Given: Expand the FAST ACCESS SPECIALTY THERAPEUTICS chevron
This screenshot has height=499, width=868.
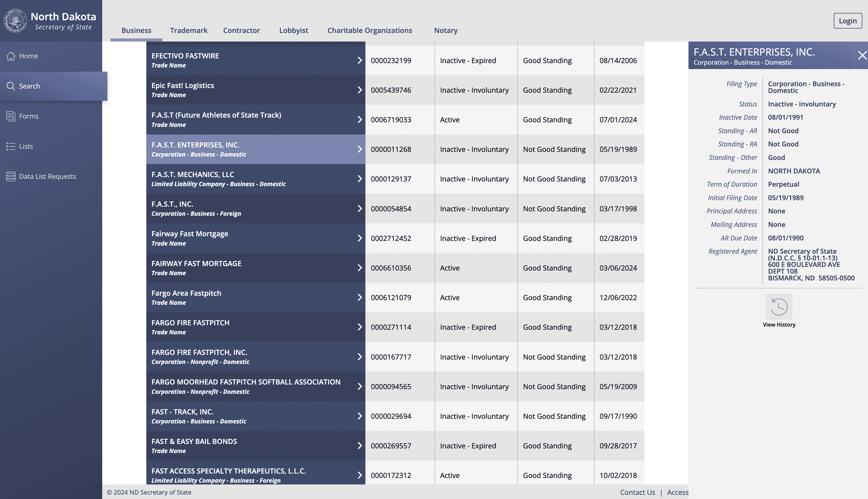Looking at the screenshot, I should click(x=360, y=475).
